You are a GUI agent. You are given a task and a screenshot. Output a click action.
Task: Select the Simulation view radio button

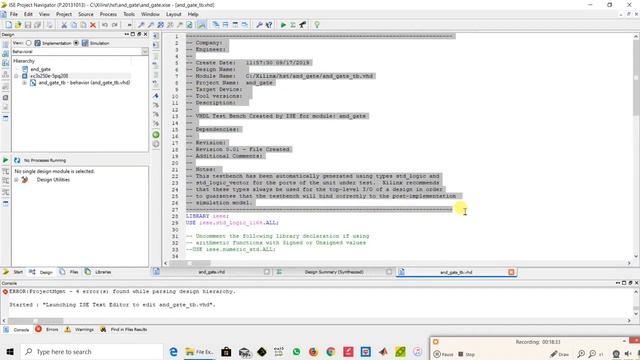[x=76, y=43]
